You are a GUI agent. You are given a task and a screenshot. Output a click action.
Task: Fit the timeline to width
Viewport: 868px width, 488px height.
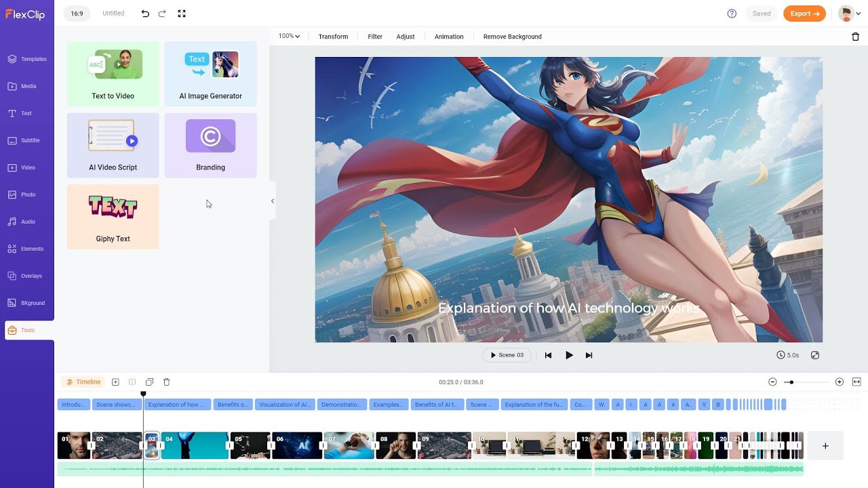coord(856,382)
